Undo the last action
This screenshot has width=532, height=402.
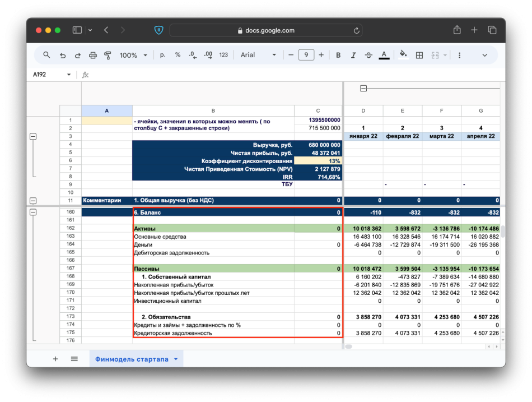pos(63,55)
